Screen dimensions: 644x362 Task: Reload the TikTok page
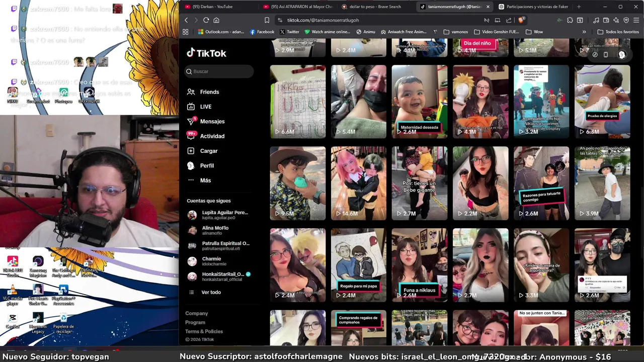[x=206, y=20]
